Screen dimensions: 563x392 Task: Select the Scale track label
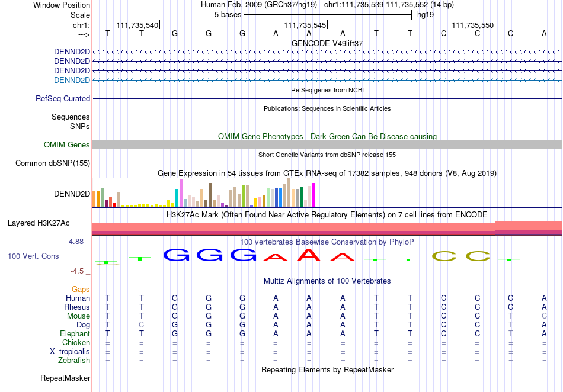click(80, 15)
